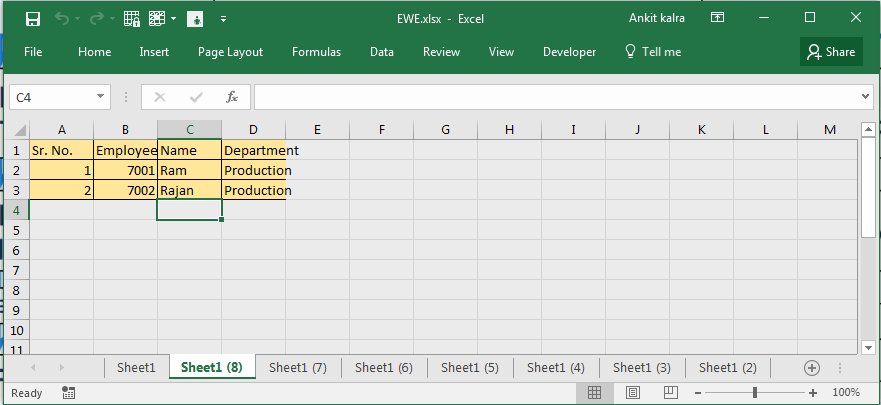The width and height of the screenshot is (881, 405).
Task: Select Normal view in status bar
Action: pos(594,393)
